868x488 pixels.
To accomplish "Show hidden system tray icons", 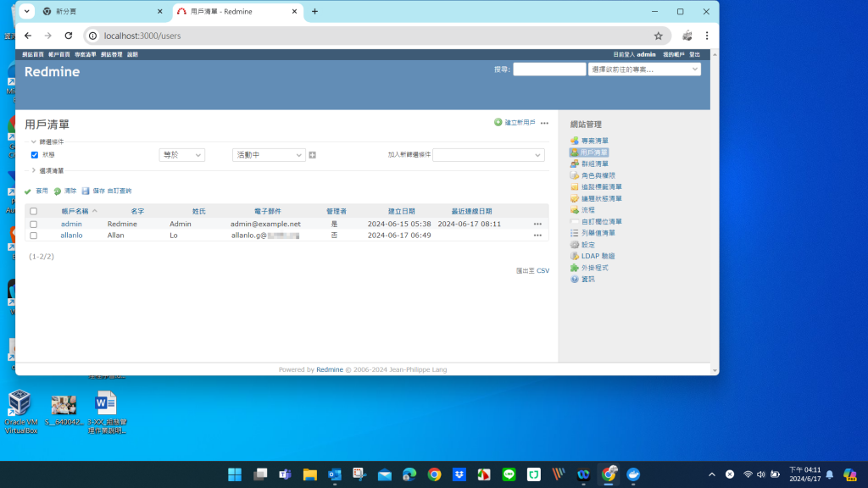I will (712, 474).
